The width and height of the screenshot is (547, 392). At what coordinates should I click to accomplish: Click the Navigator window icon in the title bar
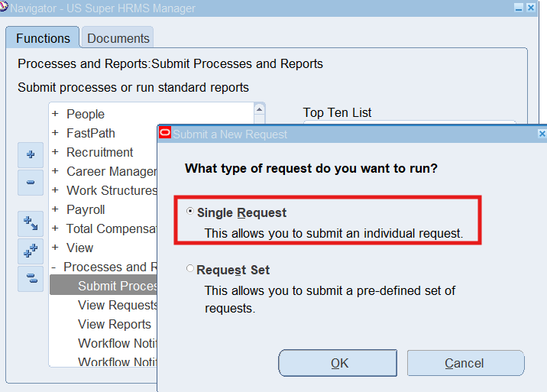pyautogui.click(x=5, y=8)
